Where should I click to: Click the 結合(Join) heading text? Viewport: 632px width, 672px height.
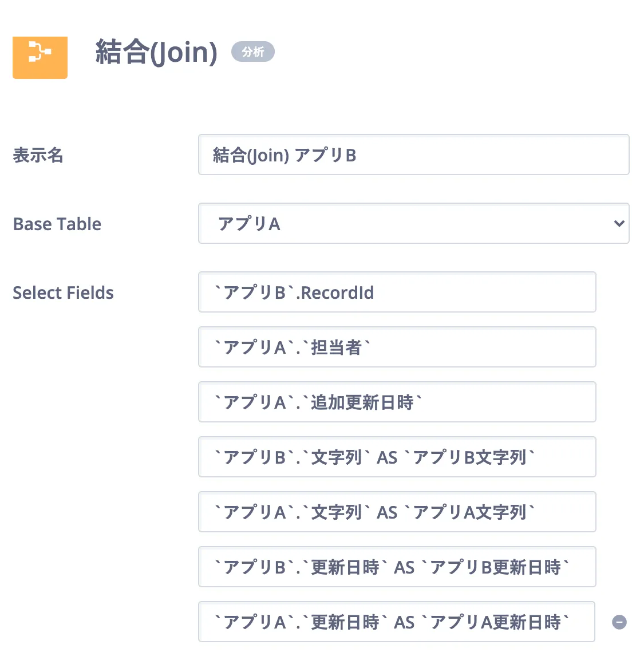[x=156, y=52]
